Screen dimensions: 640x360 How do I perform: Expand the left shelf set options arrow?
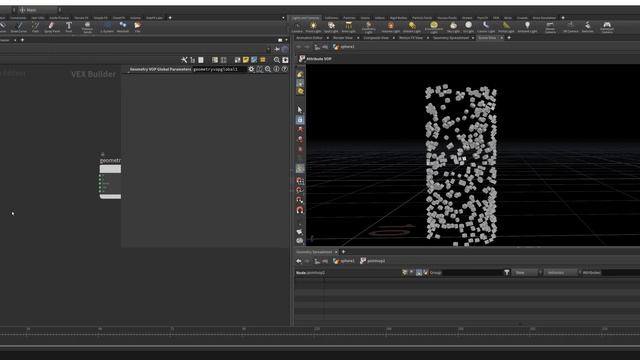(283, 18)
